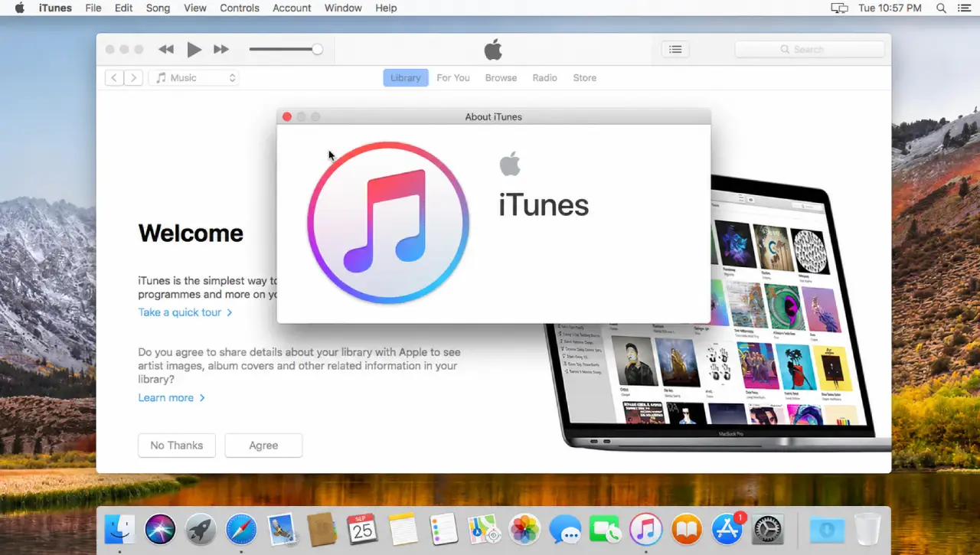Open Launchpad rocket icon in Dock
This screenshot has height=555, width=980.
[201, 528]
